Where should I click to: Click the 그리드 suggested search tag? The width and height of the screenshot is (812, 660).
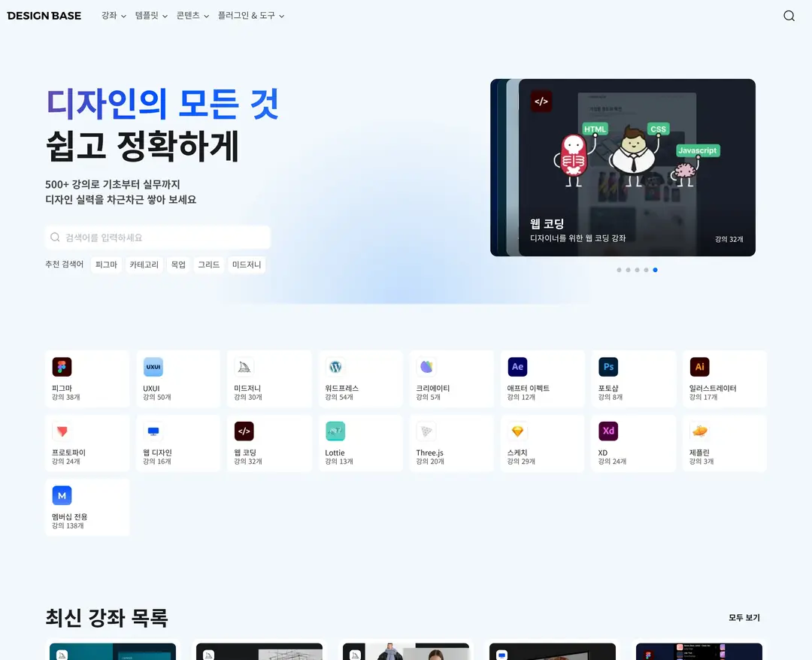[x=209, y=265]
